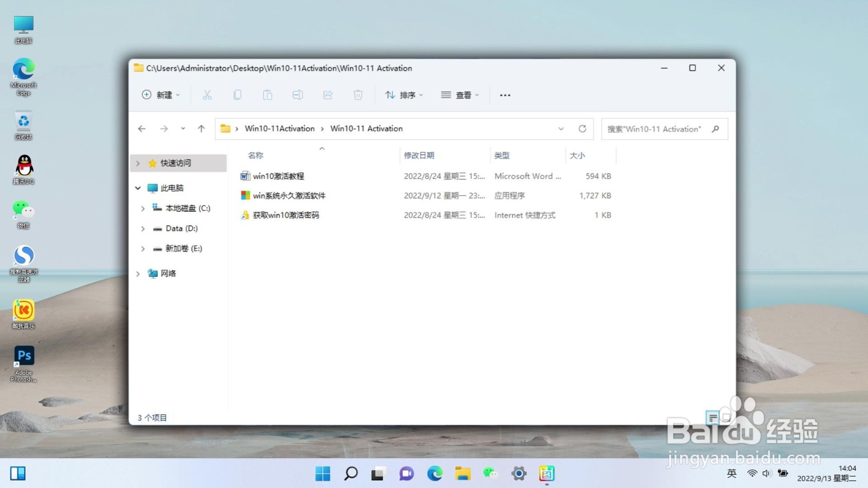Open address bar history dropdown
The height and width of the screenshot is (488, 868).
pyautogui.click(x=561, y=129)
